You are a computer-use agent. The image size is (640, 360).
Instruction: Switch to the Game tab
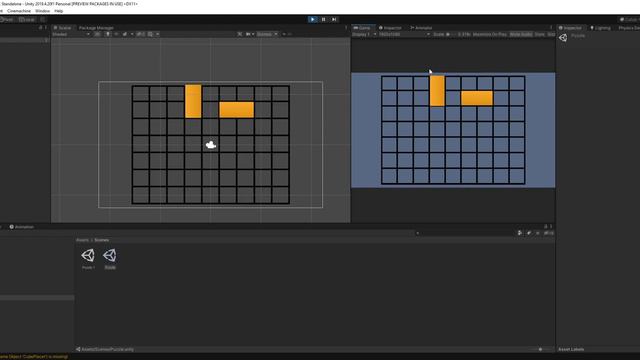pos(362,28)
